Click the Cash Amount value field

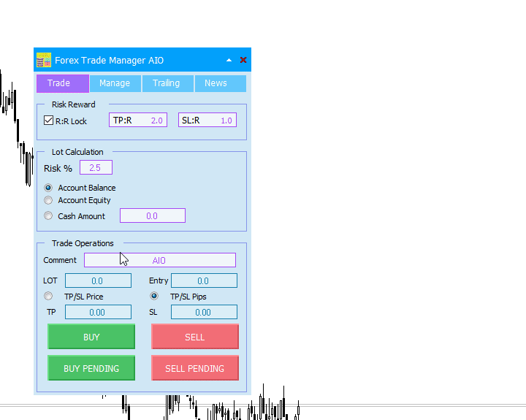coord(153,215)
